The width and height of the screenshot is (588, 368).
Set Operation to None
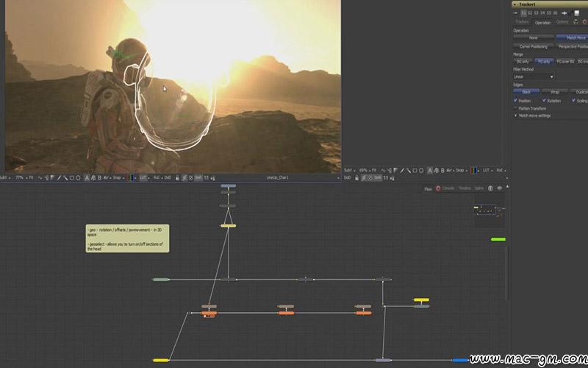[x=534, y=38]
